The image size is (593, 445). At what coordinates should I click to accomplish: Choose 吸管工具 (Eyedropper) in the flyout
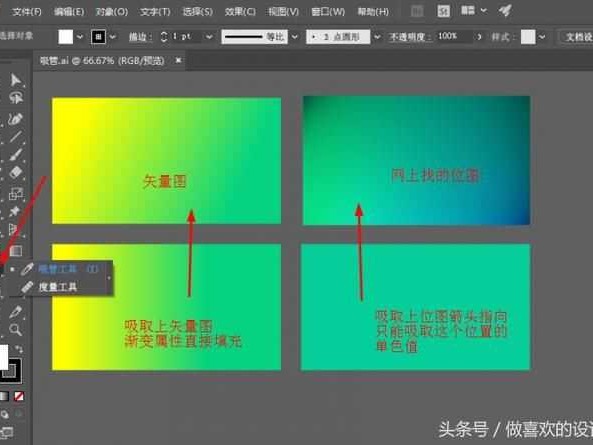pos(59,269)
